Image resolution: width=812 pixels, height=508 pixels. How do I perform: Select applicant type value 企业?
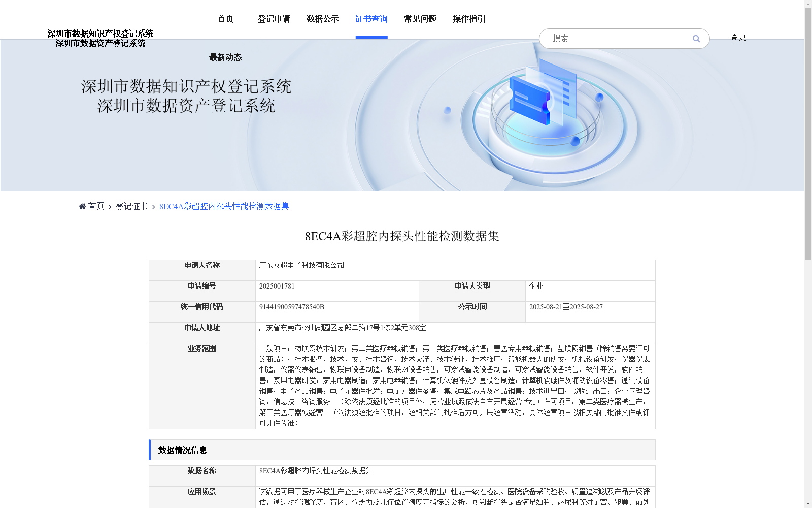[536, 286]
